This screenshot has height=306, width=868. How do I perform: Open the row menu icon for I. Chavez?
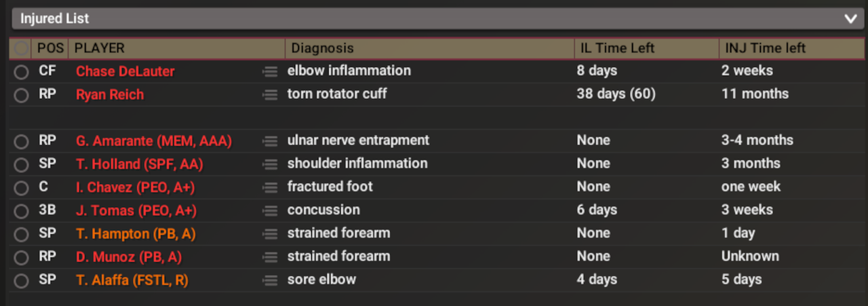pos(270,187)
